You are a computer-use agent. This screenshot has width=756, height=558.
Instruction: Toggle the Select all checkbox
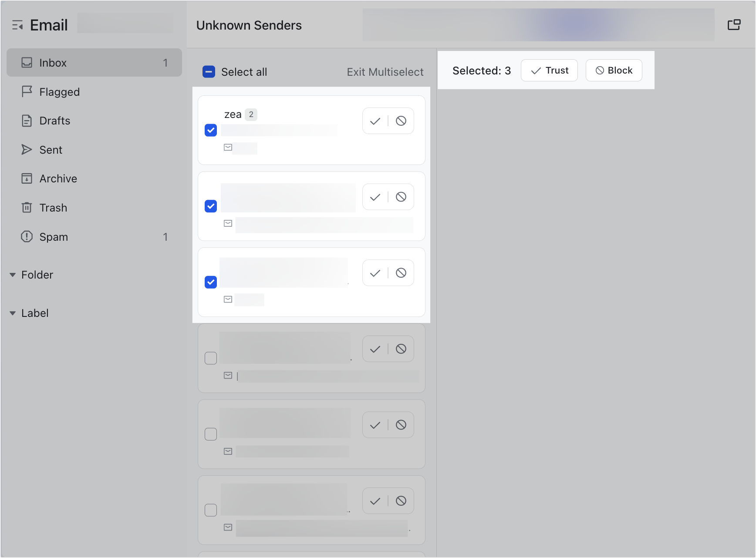click(209, 72)
